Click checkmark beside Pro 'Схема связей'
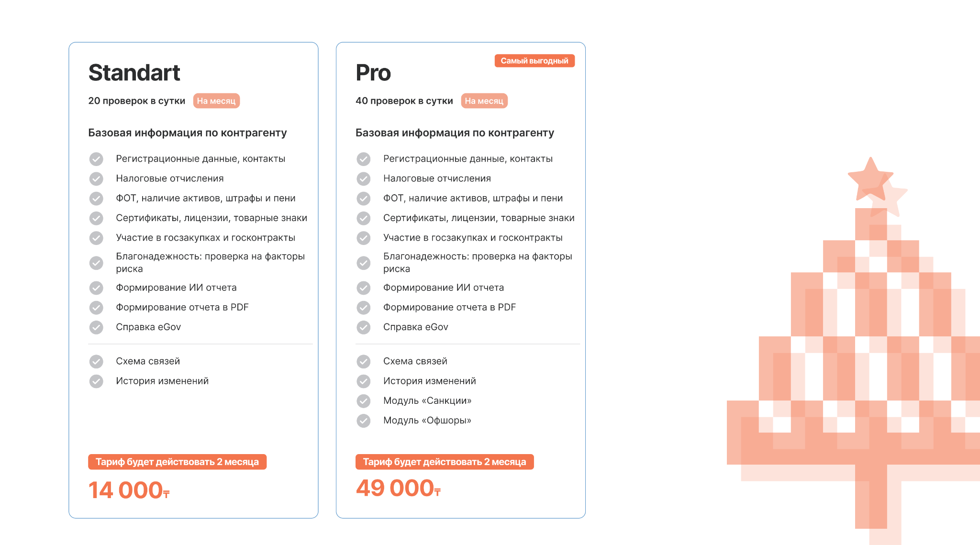Screen dimensions: 980x545 (x=364, y=362)
